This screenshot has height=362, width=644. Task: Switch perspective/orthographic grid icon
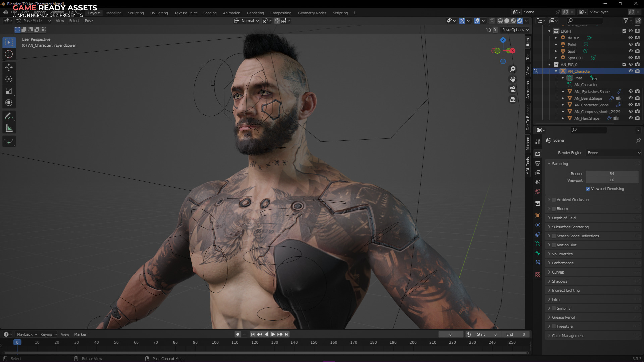(x=513, y=99)
